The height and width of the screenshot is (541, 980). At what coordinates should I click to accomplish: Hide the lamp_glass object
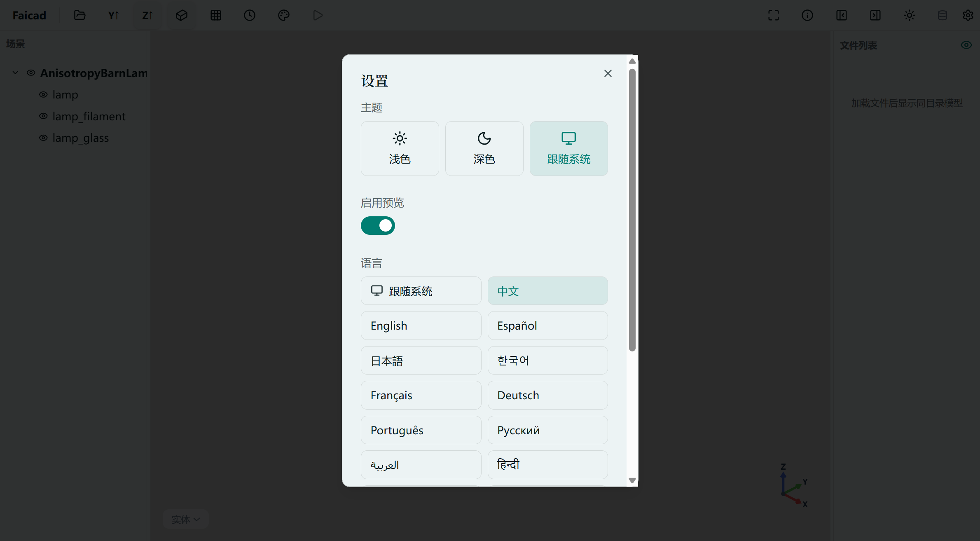(43, 138)
